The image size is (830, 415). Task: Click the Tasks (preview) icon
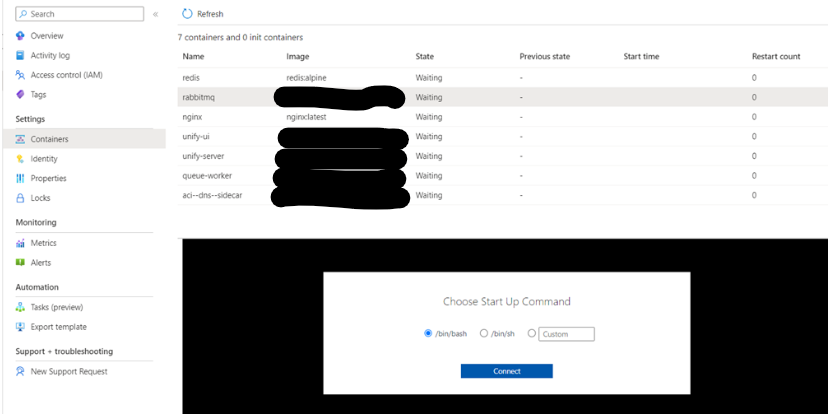pyautogui.click(x=20, y=307)
